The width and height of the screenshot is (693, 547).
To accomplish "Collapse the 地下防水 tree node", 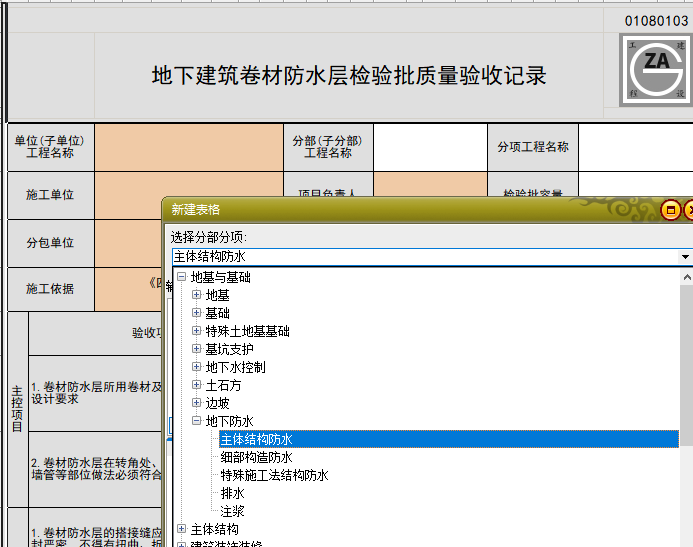I will [x=196, y=421].
